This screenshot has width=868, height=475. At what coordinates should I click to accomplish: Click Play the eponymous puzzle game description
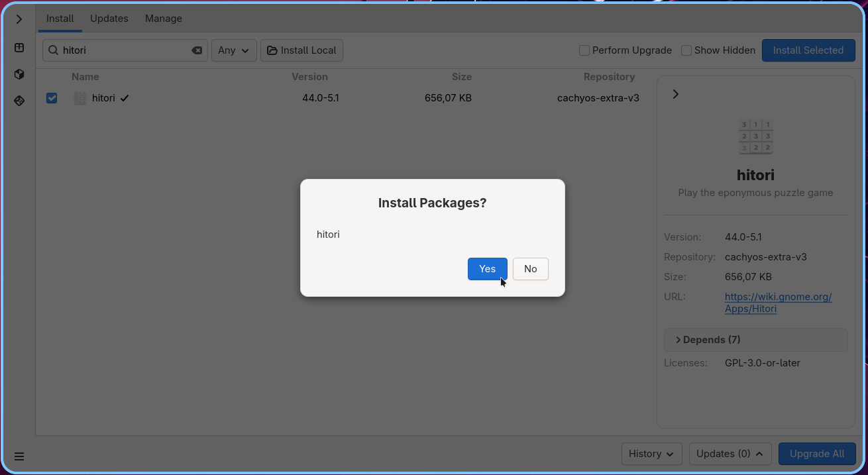click(755, 193)
